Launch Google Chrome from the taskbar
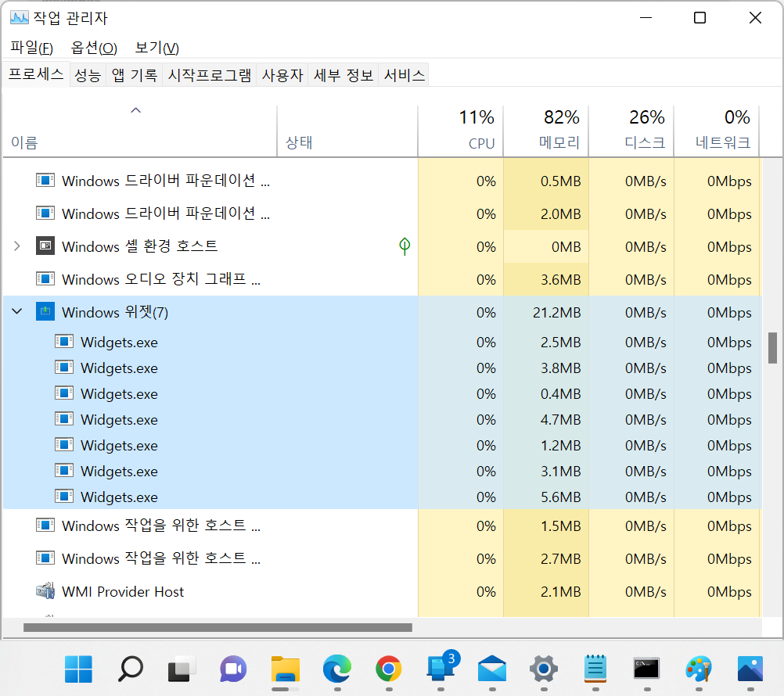 click(x=389, y=669)
